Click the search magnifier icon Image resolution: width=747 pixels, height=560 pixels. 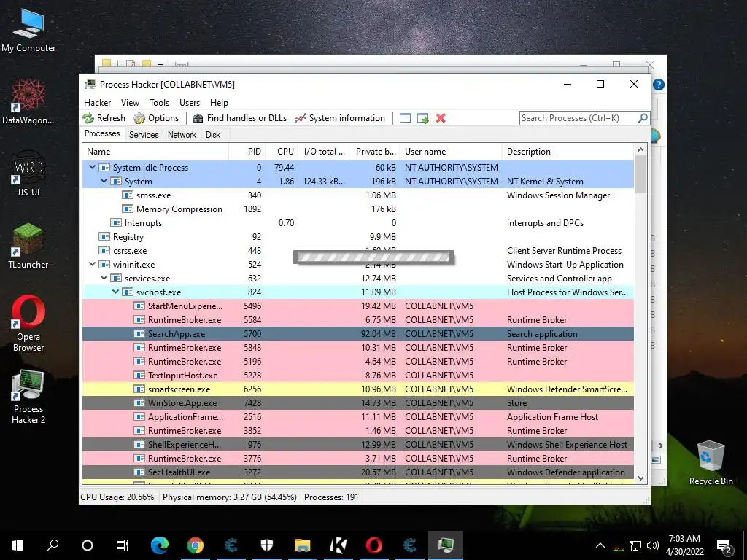pyautogui.click(x=643, y=117)
